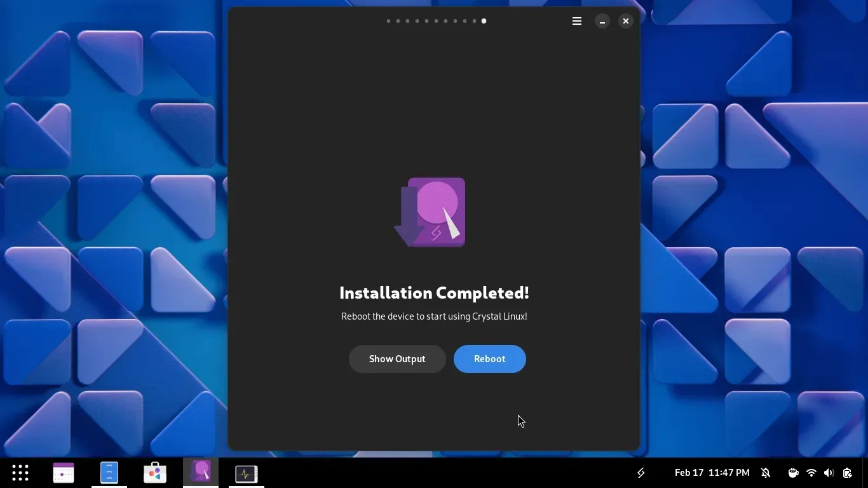Screen dimensions: 868x488
Task: Close the installer window
Action: coord(626,22)
